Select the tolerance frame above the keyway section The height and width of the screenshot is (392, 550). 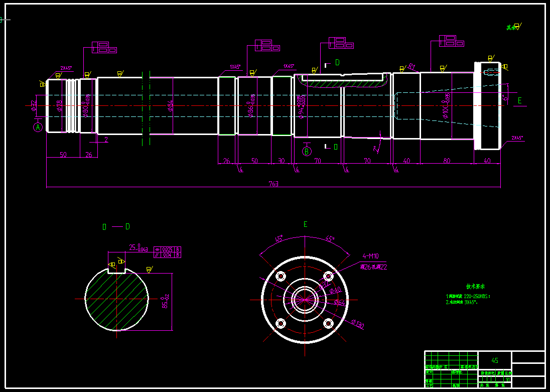(341, 43)
